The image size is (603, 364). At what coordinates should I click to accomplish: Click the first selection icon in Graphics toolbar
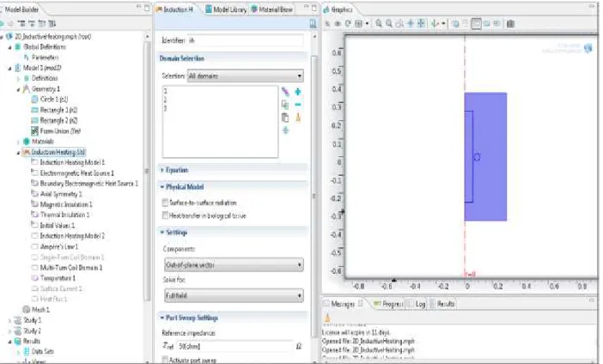(x=455, y=24)
